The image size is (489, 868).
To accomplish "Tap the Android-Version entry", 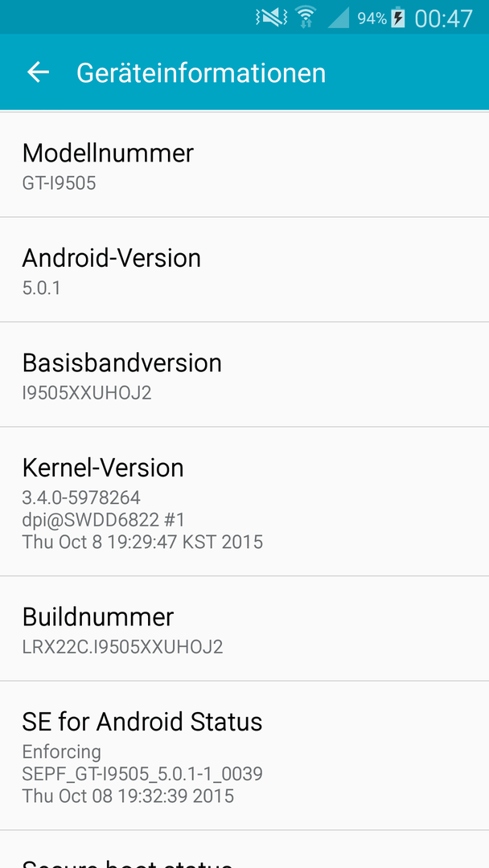I will [x=244, y=269].
